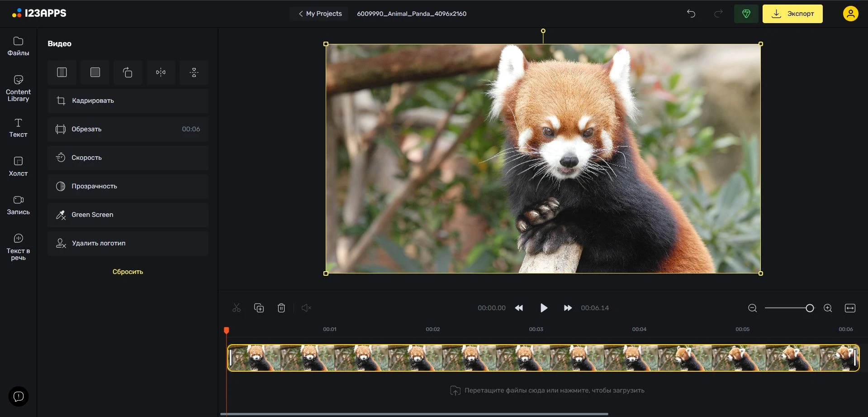The height and width of the screenshot is (417, 868).
Task: Switch to the Content Library tab
Action: 18,88
